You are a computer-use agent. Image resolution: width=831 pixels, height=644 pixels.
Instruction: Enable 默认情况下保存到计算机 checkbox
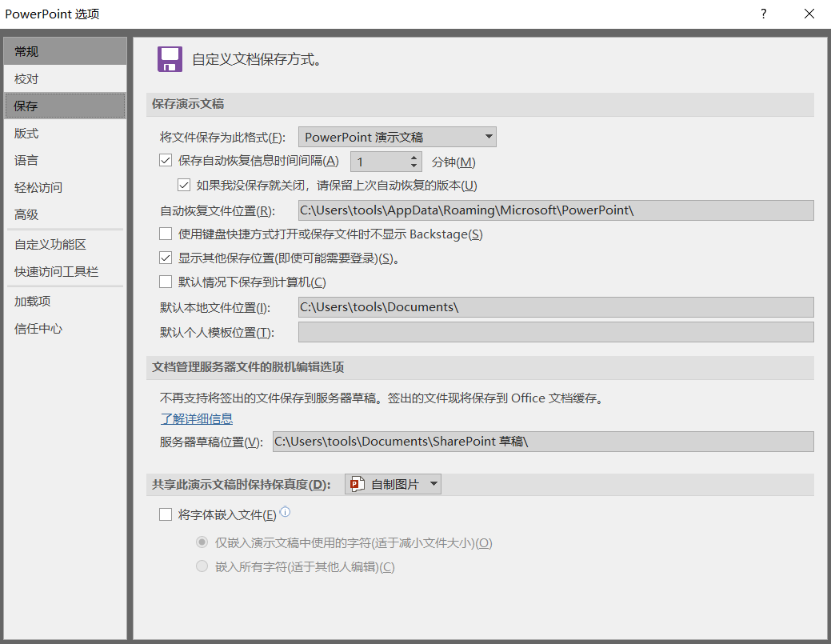[x=166, y=282]
